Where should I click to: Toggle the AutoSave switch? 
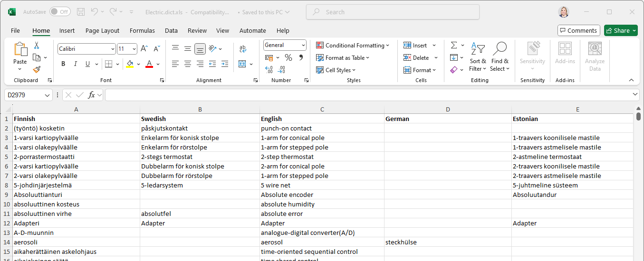pos(60,12)
